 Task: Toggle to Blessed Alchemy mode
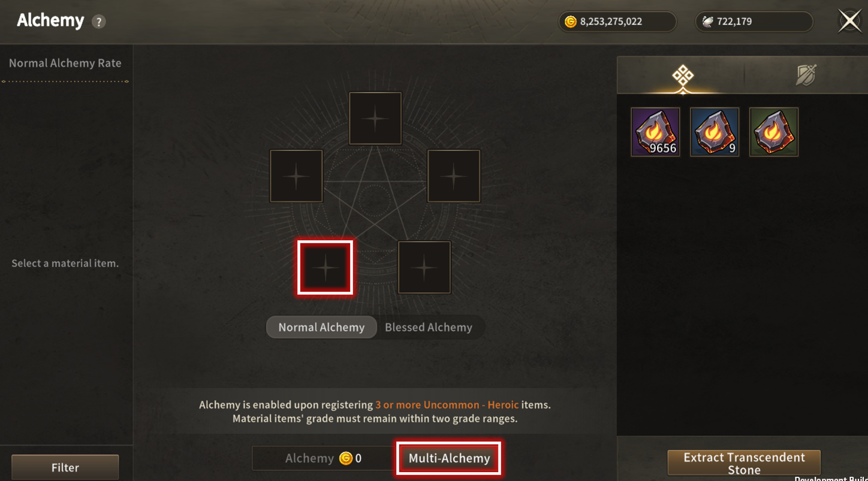[x=429, y=327]
